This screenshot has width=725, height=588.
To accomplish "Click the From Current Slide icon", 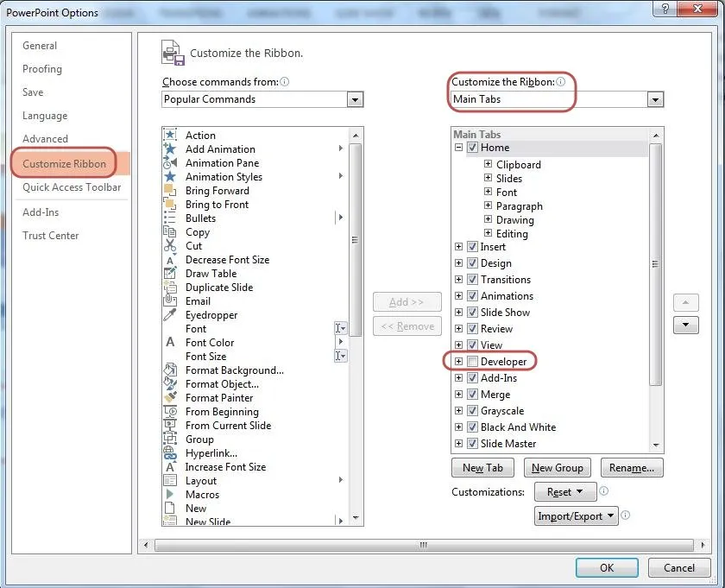I will pos(170,425).
